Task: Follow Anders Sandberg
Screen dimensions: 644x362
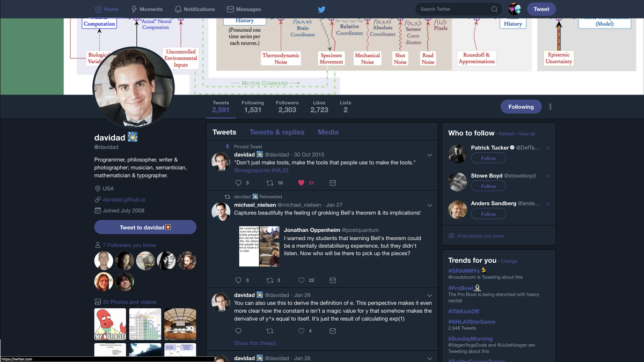Action: click(488, 214)
